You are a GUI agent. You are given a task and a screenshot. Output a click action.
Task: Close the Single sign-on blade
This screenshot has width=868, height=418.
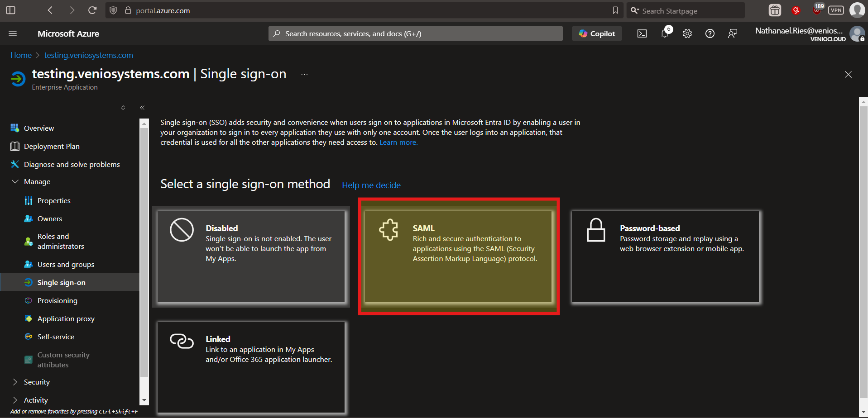pos(848,75)
